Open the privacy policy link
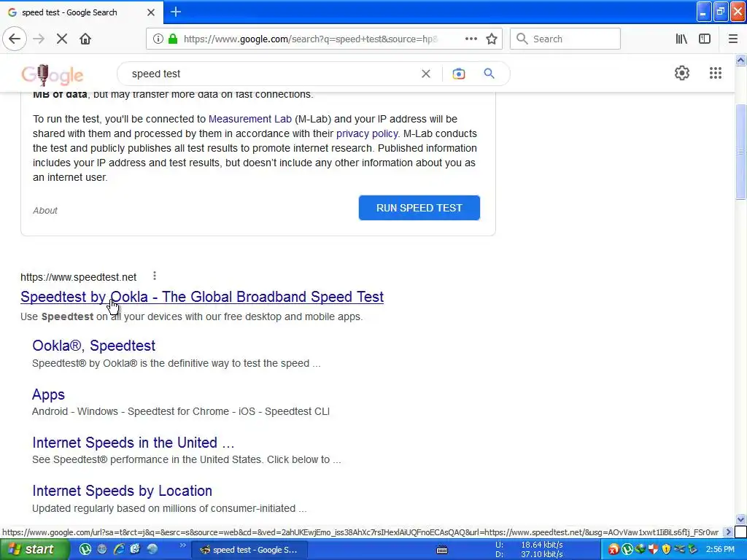This screenshot has height=560, width=747. click(367, 134)
